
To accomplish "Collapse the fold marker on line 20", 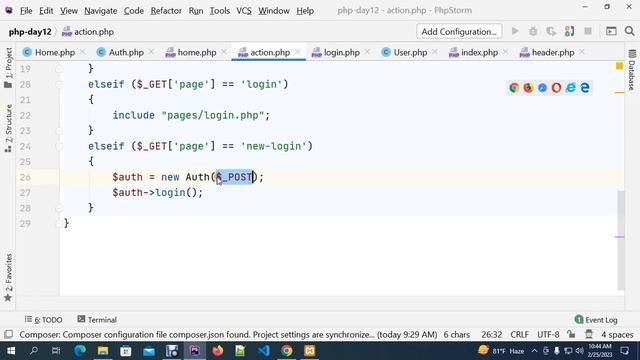I will 59,84.
